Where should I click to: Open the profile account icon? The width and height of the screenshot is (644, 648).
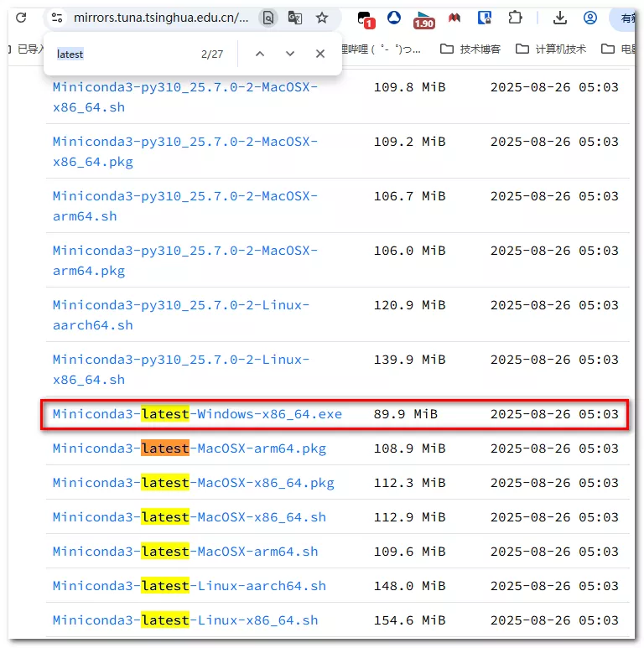[x=590, y=18]
